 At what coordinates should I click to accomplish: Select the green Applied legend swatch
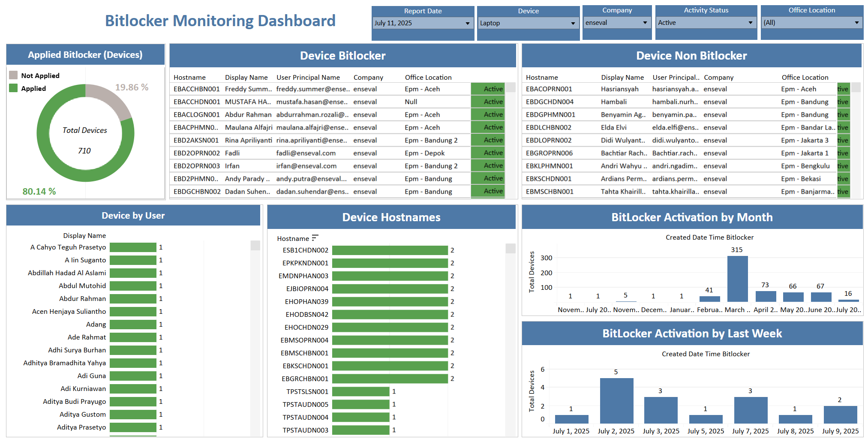pyautogui.click(x=13, y=88)
